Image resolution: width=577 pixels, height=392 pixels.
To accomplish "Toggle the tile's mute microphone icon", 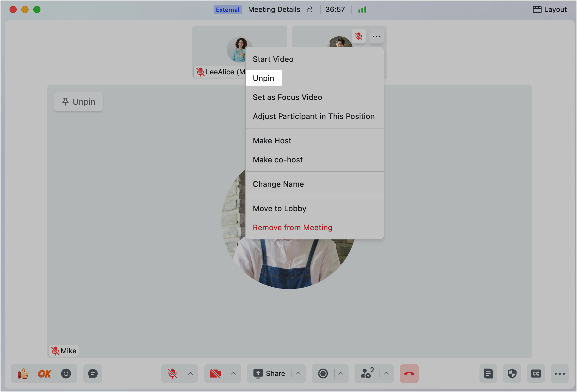I will [359, 36].
